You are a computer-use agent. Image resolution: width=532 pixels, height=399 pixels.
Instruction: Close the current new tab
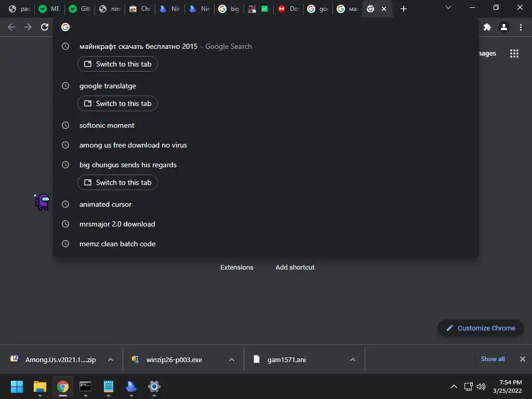pyautogui.click(x=384, y=9)
